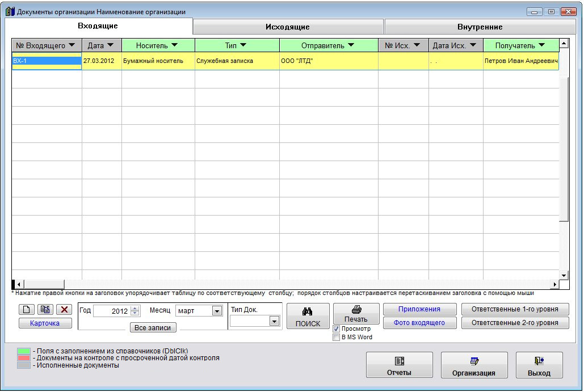Print using the Печать printer button

(356, 314)
